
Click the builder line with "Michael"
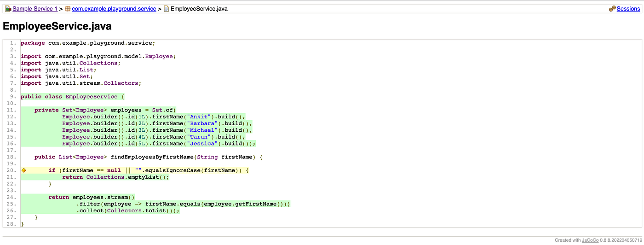coord(157,130)
